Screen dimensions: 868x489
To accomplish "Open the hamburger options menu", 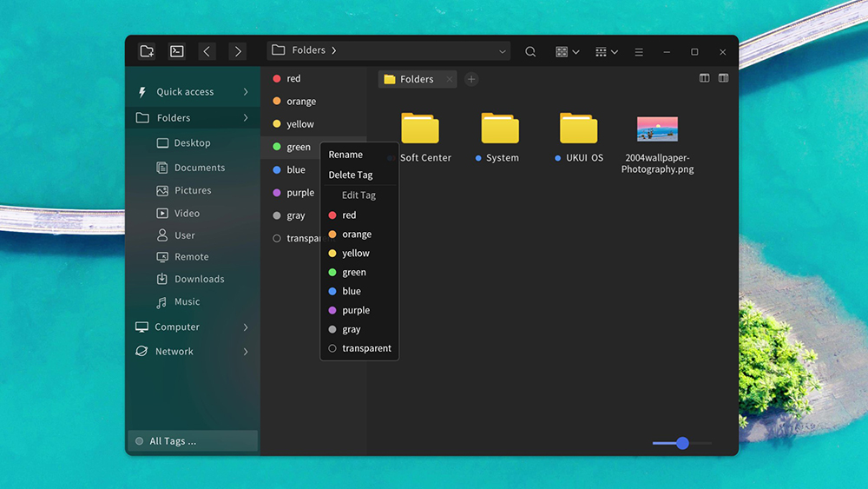I will [x=639, y=52].
